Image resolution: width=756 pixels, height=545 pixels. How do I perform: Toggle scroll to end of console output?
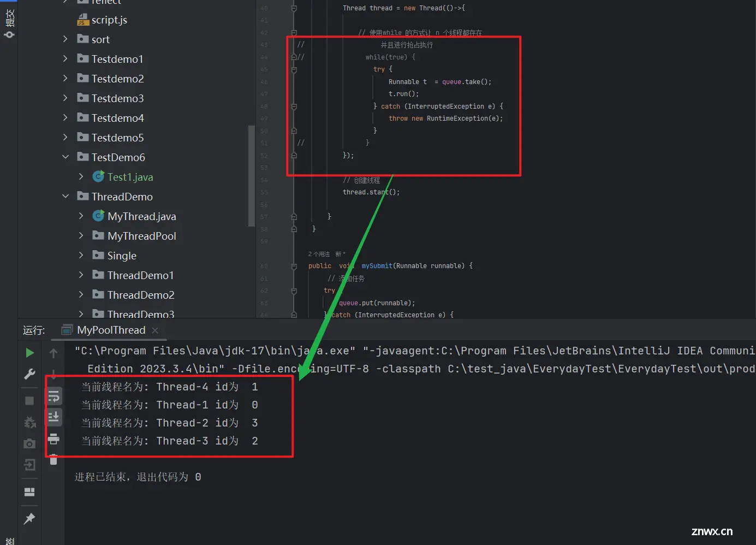[x=53, y=417]
